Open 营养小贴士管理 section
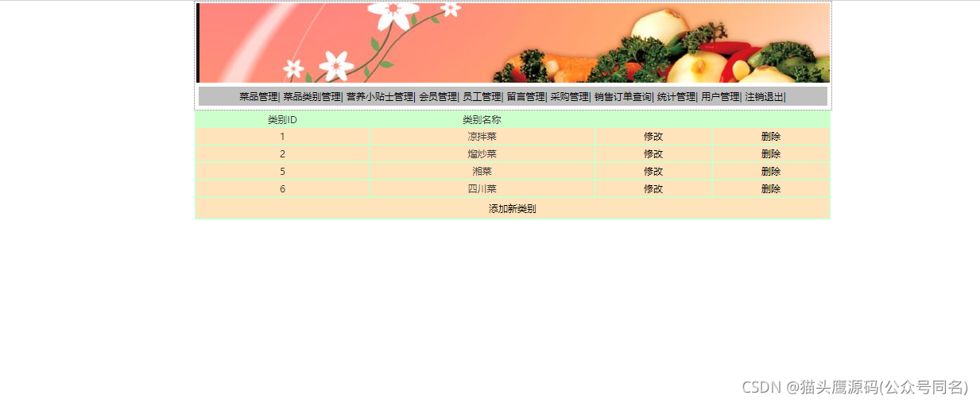 click(x=379, y=97)
